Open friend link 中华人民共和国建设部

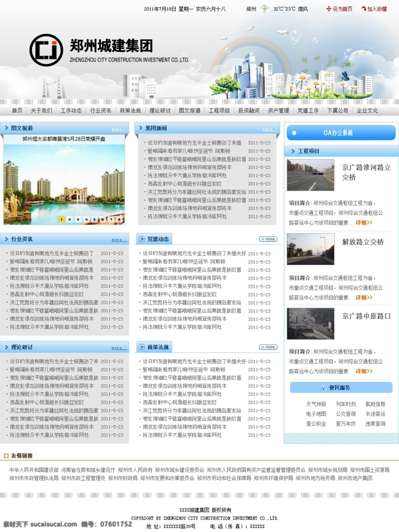click(34, 470)
